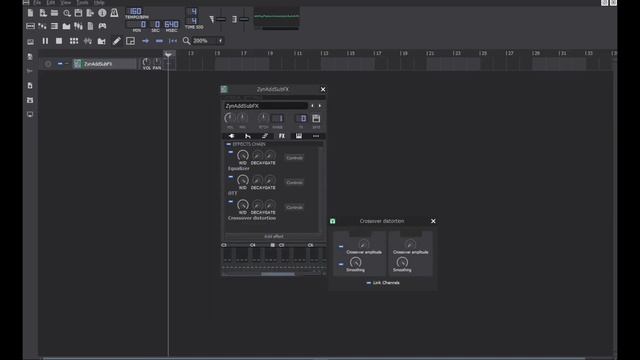Switch to FX tab in instrument window
The width and height of the screenshot is (640, 360).
(x=282, y=136)
